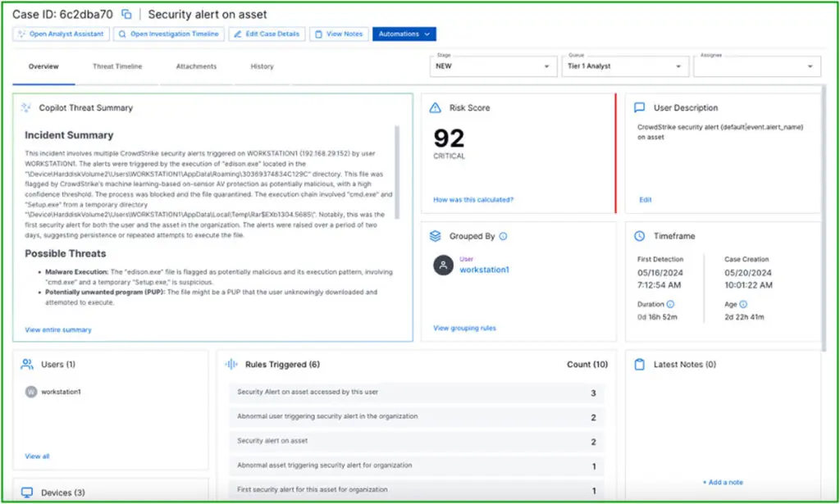The width and height of the screenshot is (840, 504).
Task: Click the User Description comment bubble icon
Action: 641,107
